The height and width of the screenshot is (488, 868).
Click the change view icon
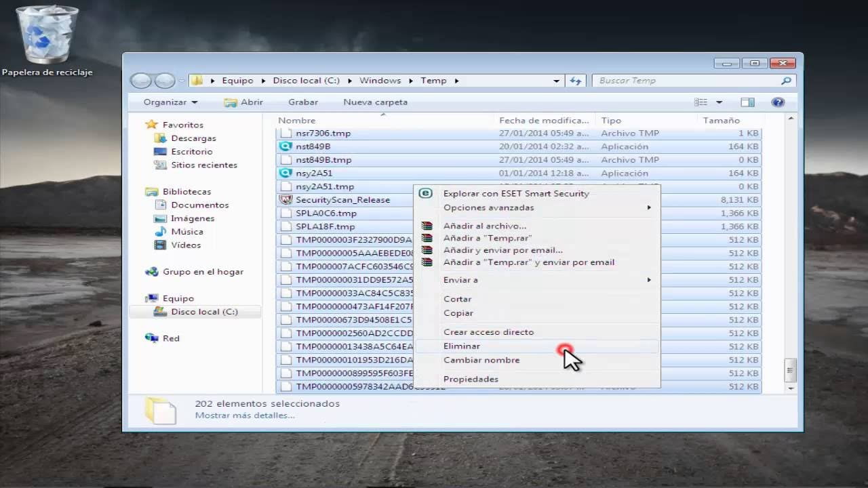coord(701,102)
